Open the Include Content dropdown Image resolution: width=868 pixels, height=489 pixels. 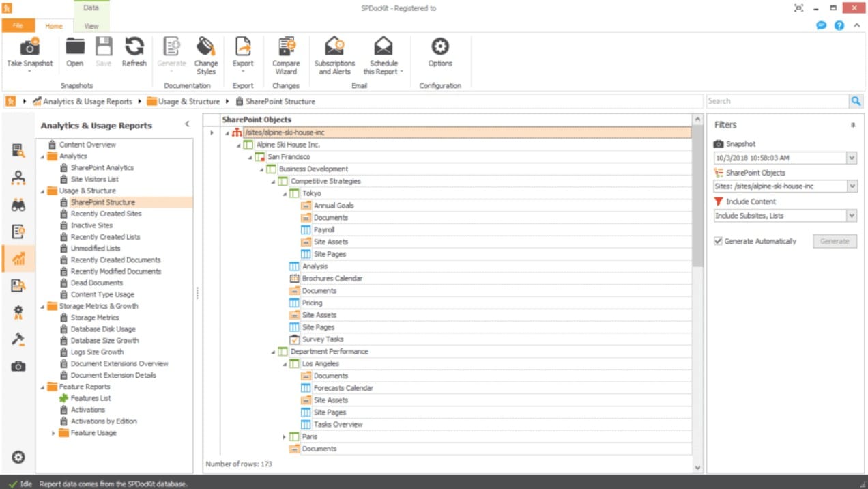[x=851, y=215]
